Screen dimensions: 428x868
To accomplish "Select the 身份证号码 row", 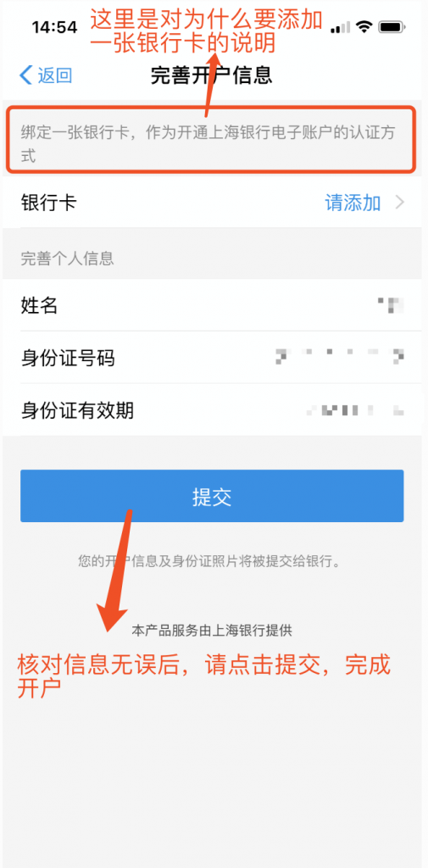I will pyautogui.click(x=214, y=358).
